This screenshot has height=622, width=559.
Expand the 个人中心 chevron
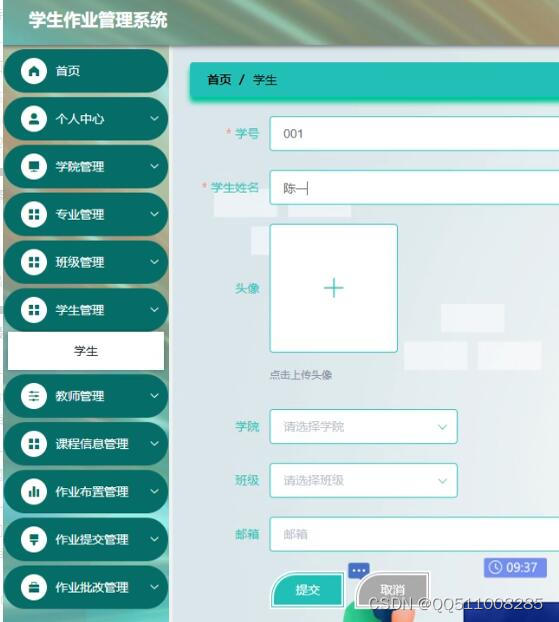pyautogui.click(x=154, y=118)
